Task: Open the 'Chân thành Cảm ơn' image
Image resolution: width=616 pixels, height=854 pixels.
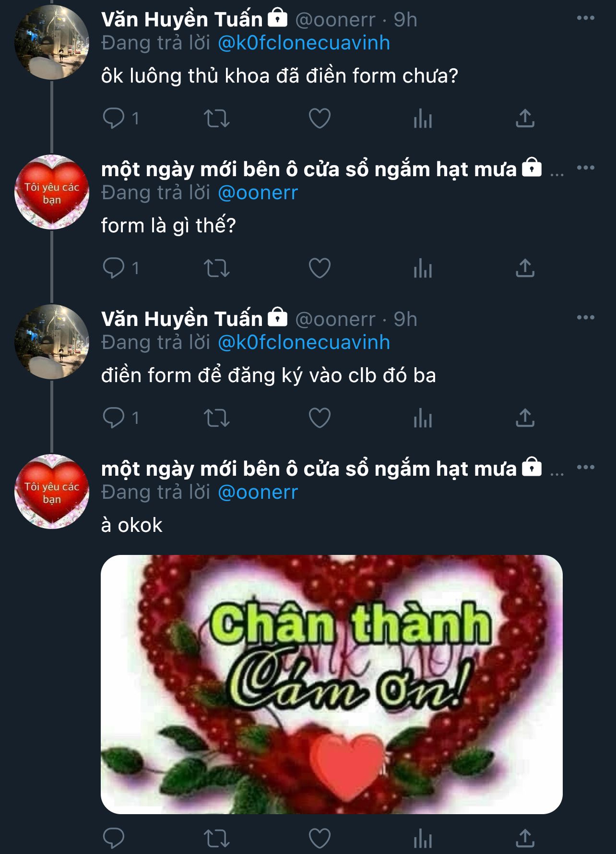Action: 332,684
